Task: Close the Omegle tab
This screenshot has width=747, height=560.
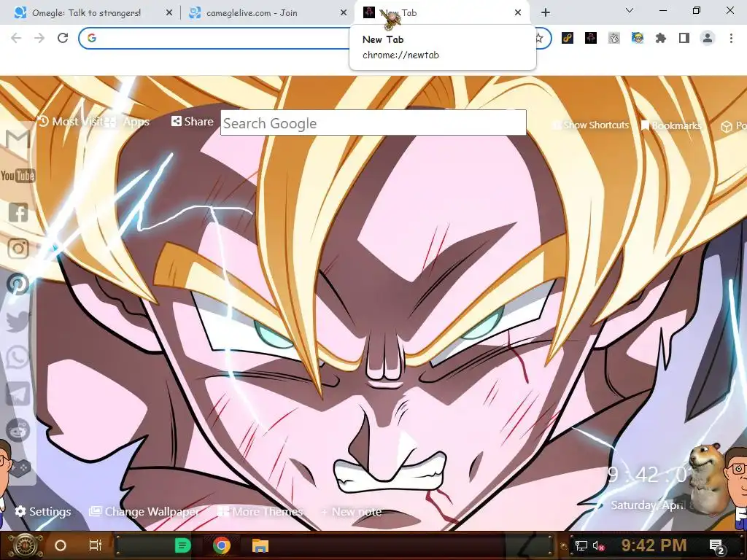Action: [x=169, y=13]
